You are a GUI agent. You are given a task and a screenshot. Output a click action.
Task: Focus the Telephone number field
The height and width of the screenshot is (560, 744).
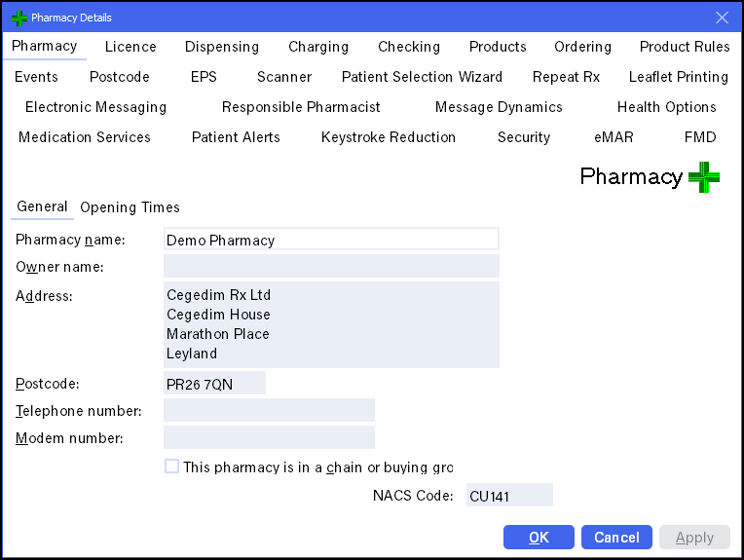click(269, 411)
